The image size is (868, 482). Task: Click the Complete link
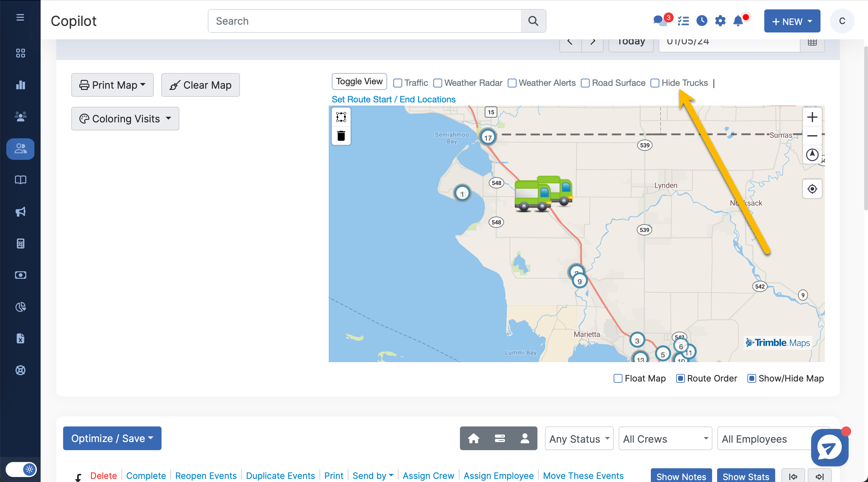click(x=146, y=476)
